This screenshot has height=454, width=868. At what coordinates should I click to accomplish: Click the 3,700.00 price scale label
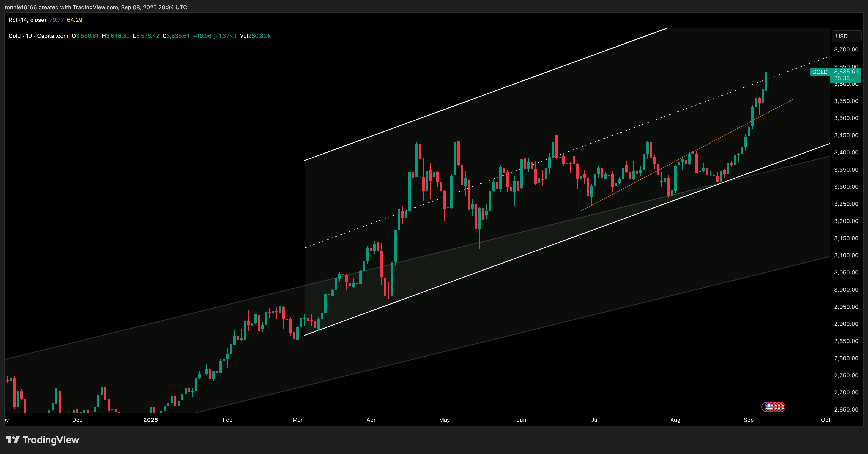tap(846, 49)
